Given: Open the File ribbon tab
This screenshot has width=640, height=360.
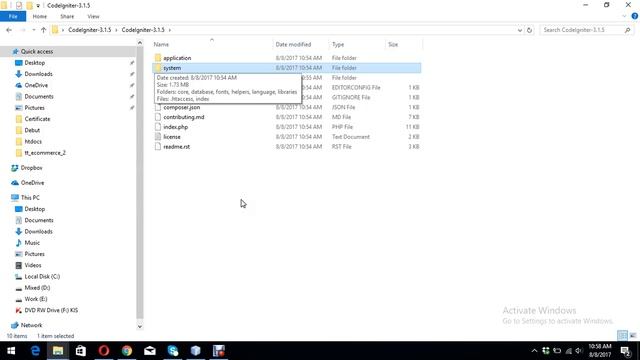Looking at the screenshot, I should click(13, 16).
